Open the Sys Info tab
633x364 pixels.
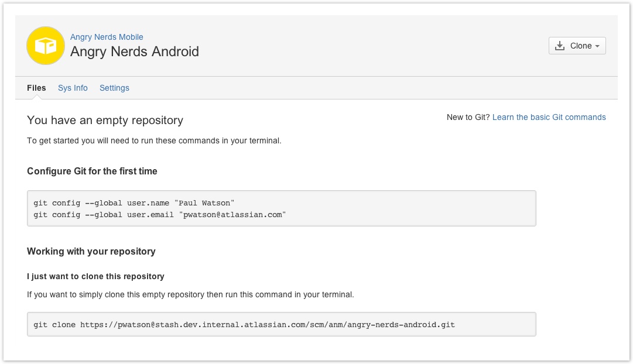73,88
